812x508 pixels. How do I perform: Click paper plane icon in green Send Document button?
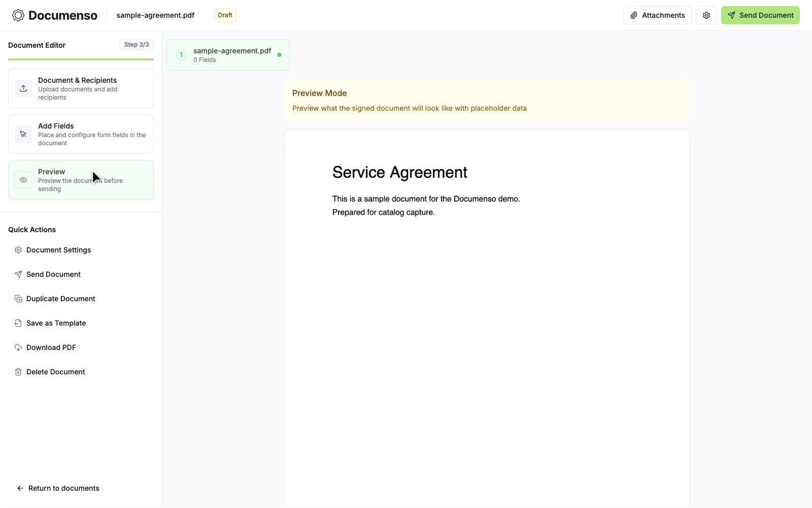coord(731,15)
